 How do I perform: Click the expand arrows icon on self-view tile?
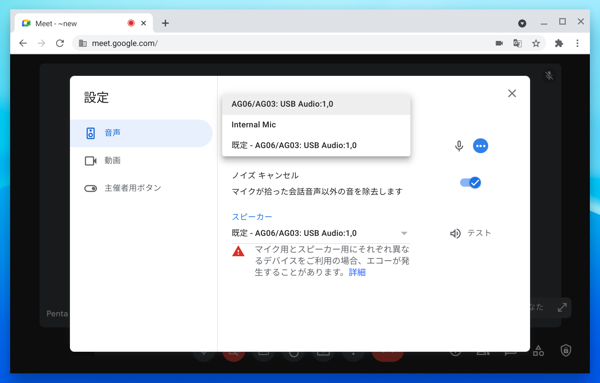coord(562,308)
